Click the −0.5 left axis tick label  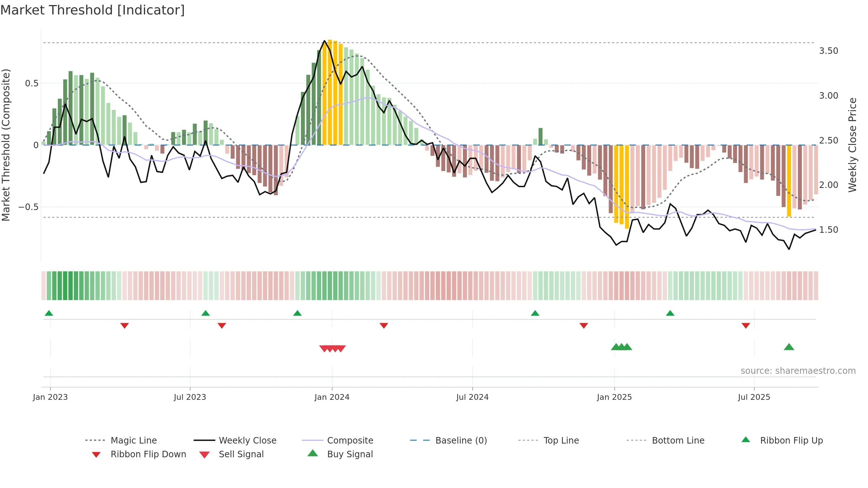coord(29,207)
